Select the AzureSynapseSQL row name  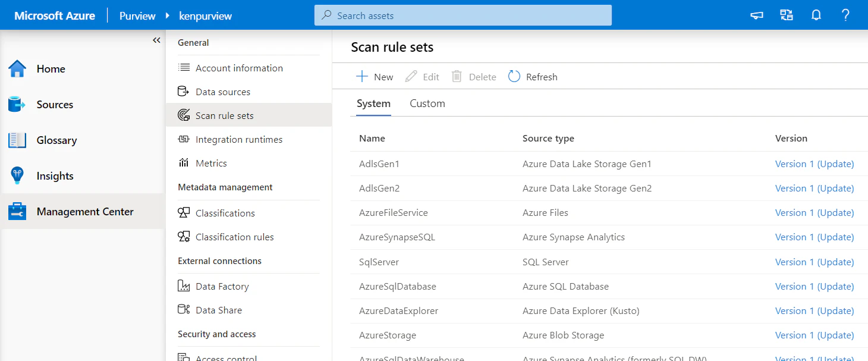point(397,237)
